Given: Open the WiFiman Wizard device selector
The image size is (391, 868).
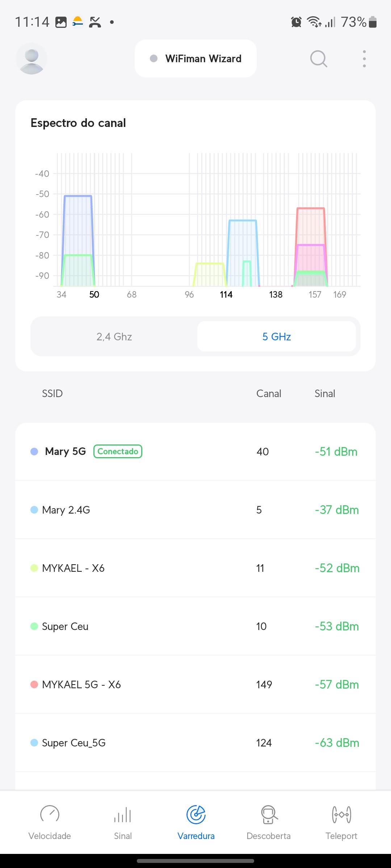Looking at the screenshot, I should coord(195,59).
